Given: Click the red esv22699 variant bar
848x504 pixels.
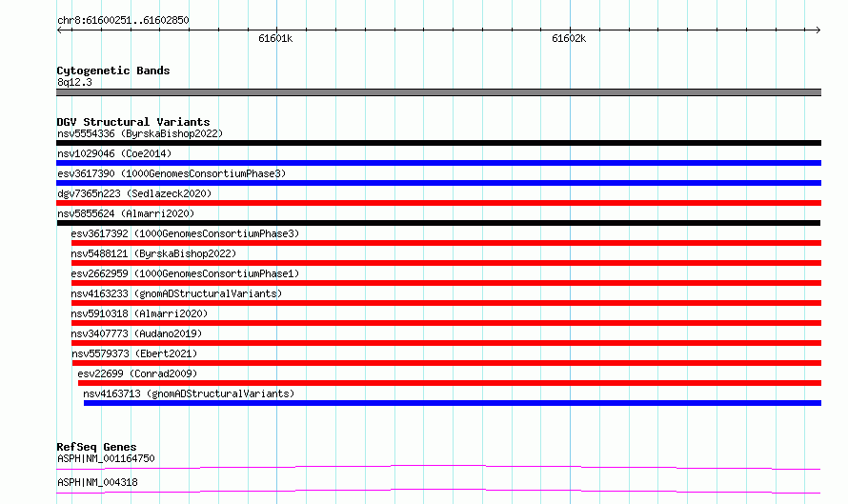Looking at the screenshot, I should [x=450, y=383].
